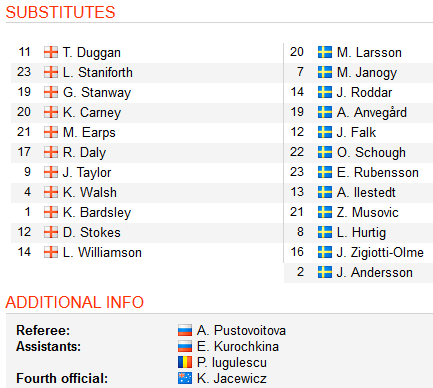Click the SUBSTITUTES section heading
Image resolution: width=433 pixels, height=388 pixels.
coord(60,12)
